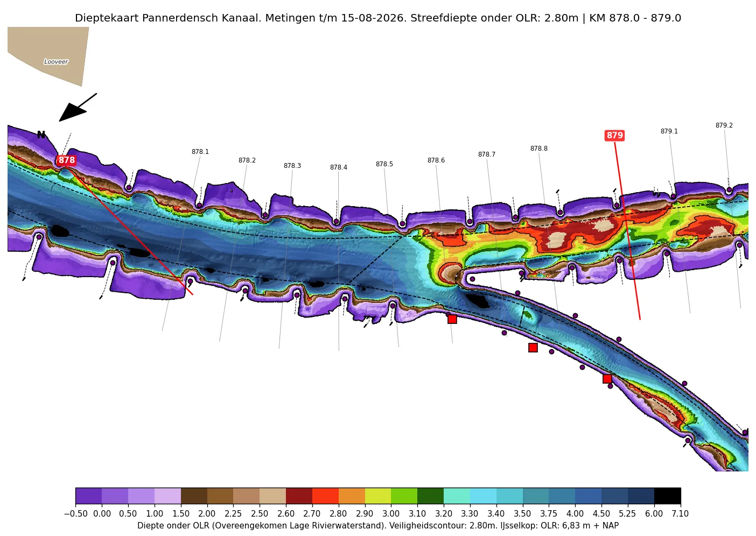The height and width of the screenshot is (536, 756).
Task: Click the 2.80 value on the legend
Action: [x=338, y=514]
